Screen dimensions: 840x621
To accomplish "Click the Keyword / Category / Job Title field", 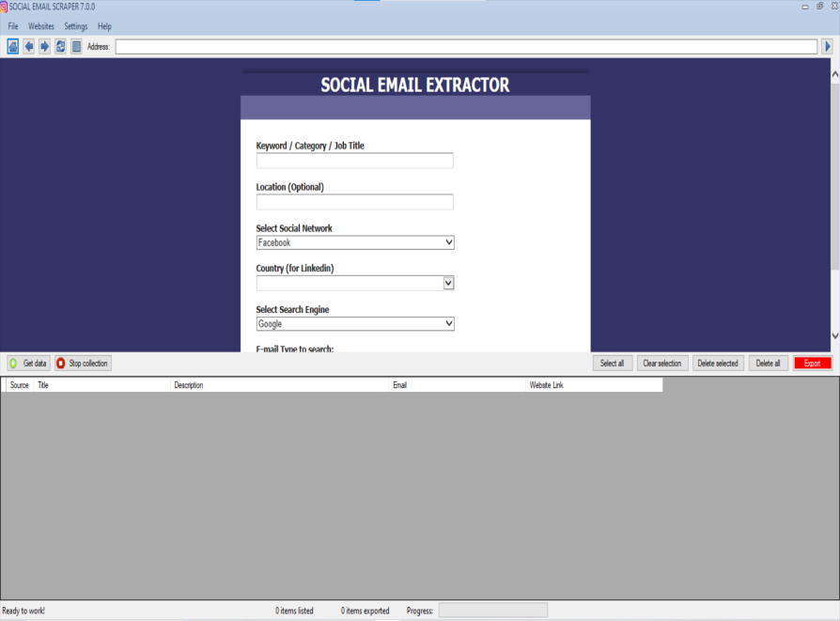I will 354,161.
